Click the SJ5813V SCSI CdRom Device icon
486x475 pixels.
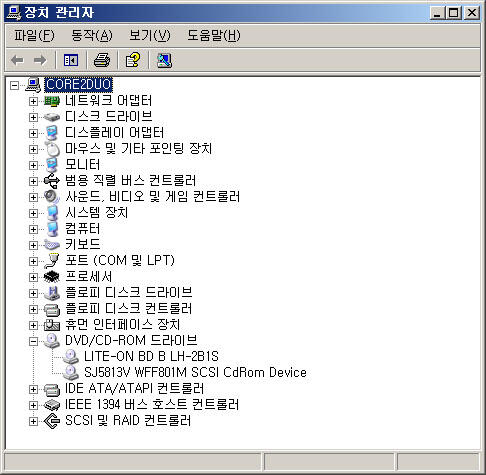(x=71, y=372)
